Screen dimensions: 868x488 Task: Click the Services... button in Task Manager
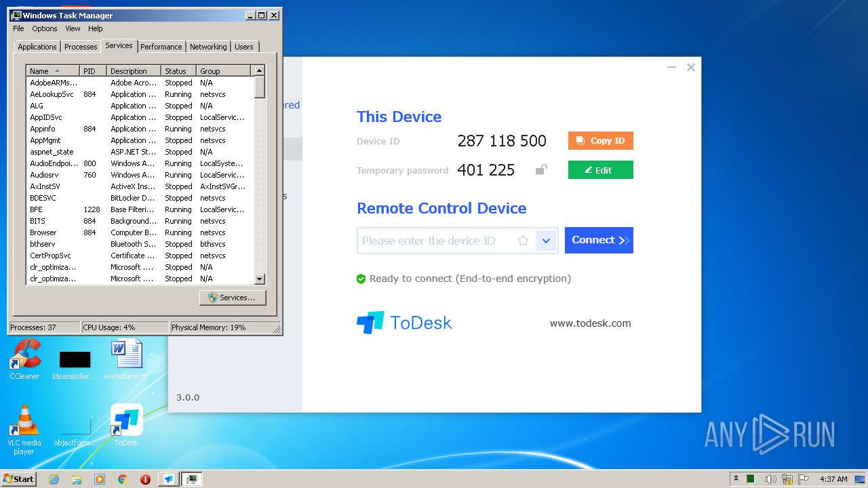[x=233, y=298]
